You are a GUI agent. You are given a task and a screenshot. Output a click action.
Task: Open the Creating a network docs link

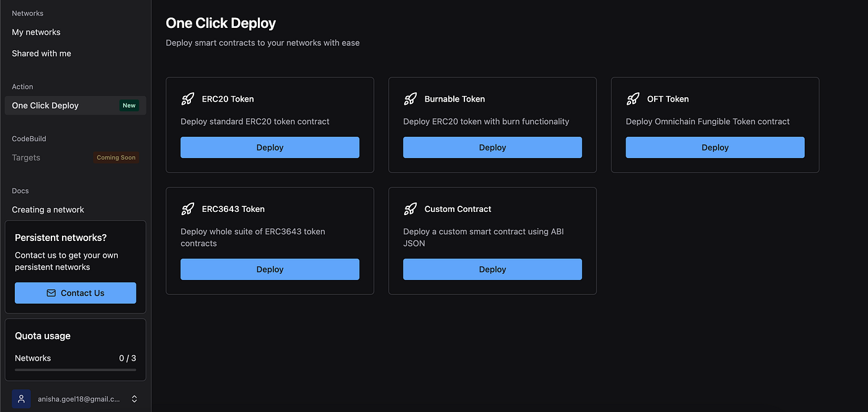coord(48,209)
